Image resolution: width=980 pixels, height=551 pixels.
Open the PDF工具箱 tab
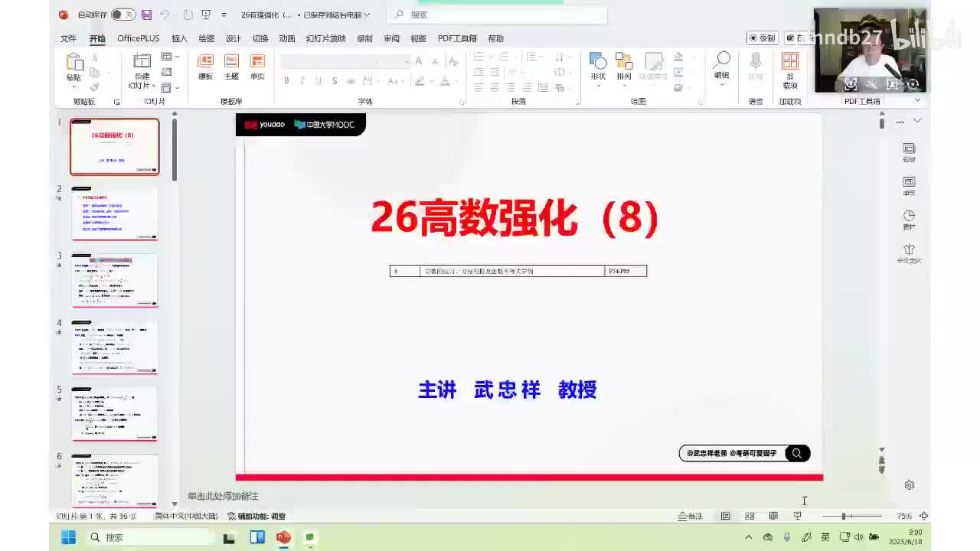coord(457,38)
